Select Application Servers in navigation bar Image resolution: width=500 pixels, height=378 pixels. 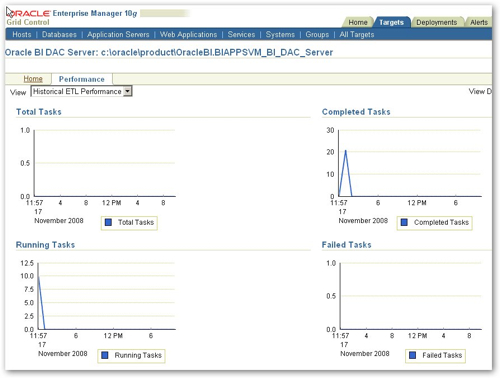pos(118,35)
